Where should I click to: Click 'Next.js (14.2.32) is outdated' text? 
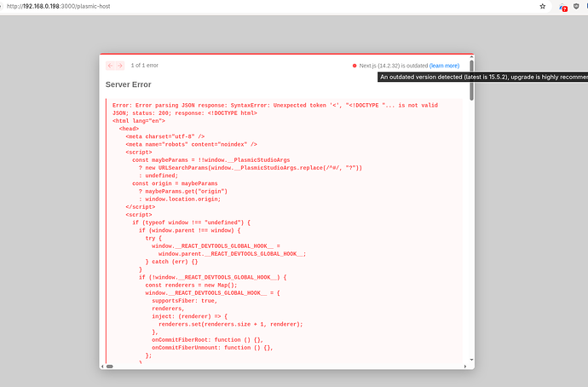coord(393,66)
